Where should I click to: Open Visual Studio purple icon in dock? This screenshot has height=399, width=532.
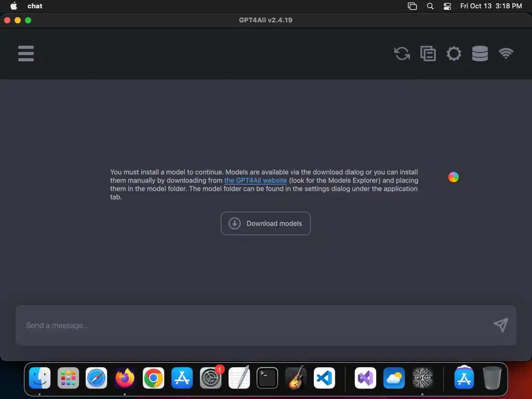click(365, 378)
